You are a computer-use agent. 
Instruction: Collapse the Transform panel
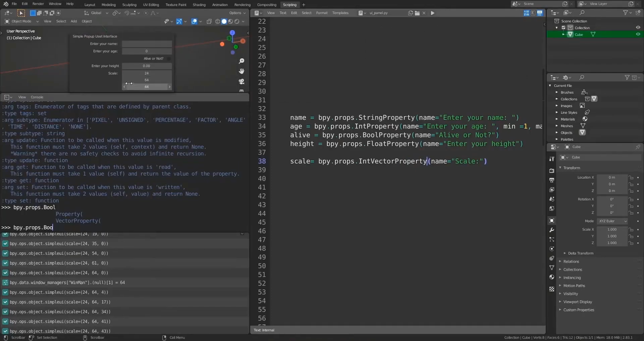click(571, 168)
